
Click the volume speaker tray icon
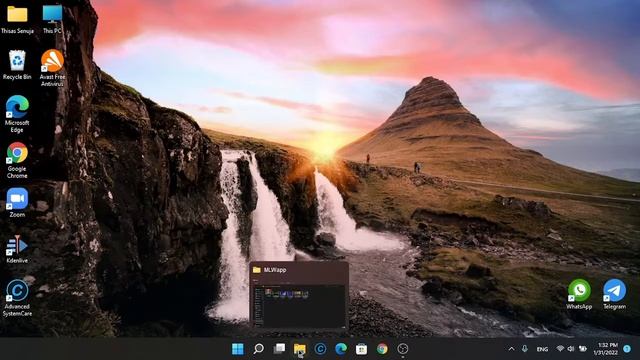(571, 349)
